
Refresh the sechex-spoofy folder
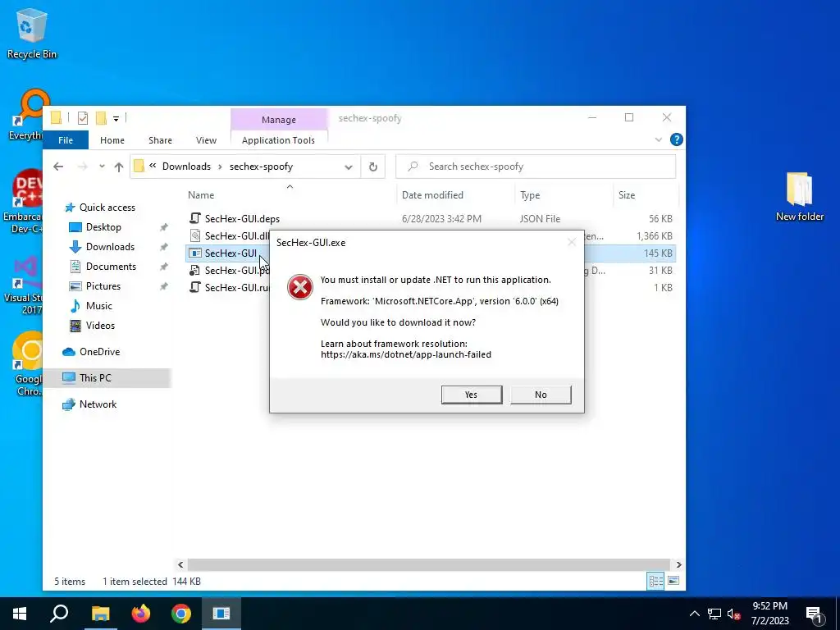(373, 167)
